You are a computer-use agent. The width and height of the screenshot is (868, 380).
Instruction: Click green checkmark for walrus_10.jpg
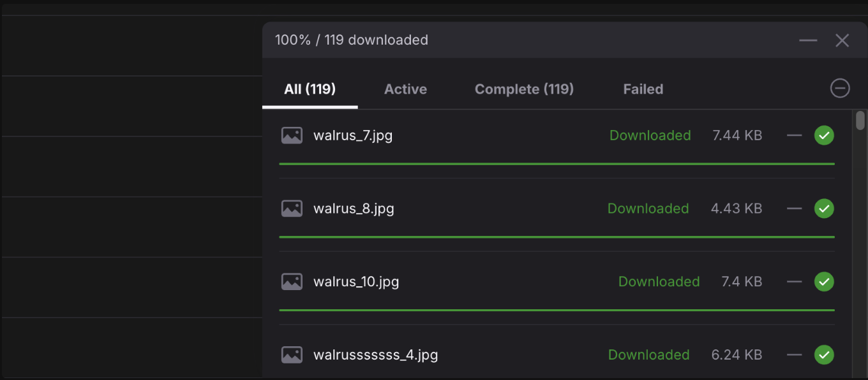(x=824, y=282)
